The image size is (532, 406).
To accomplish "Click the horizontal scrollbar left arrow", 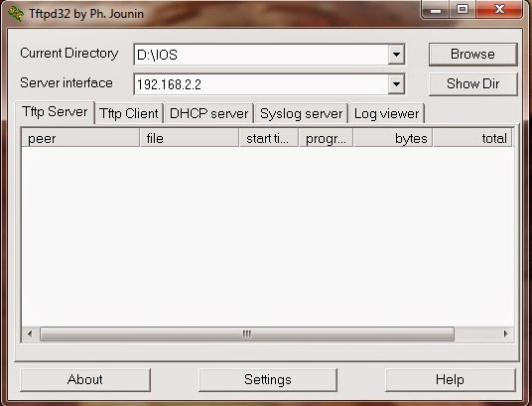I will coord(30,335).
